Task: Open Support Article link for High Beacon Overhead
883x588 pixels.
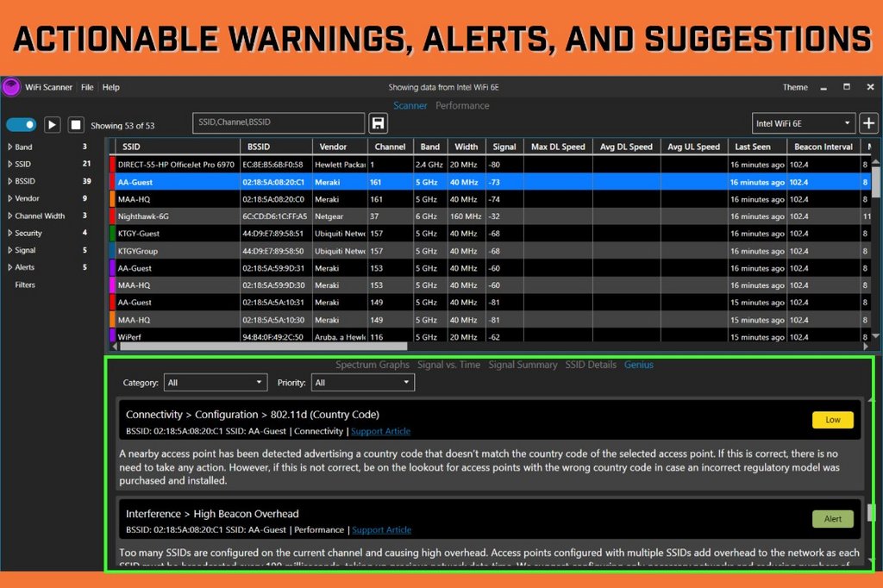Action: (381, 529)
